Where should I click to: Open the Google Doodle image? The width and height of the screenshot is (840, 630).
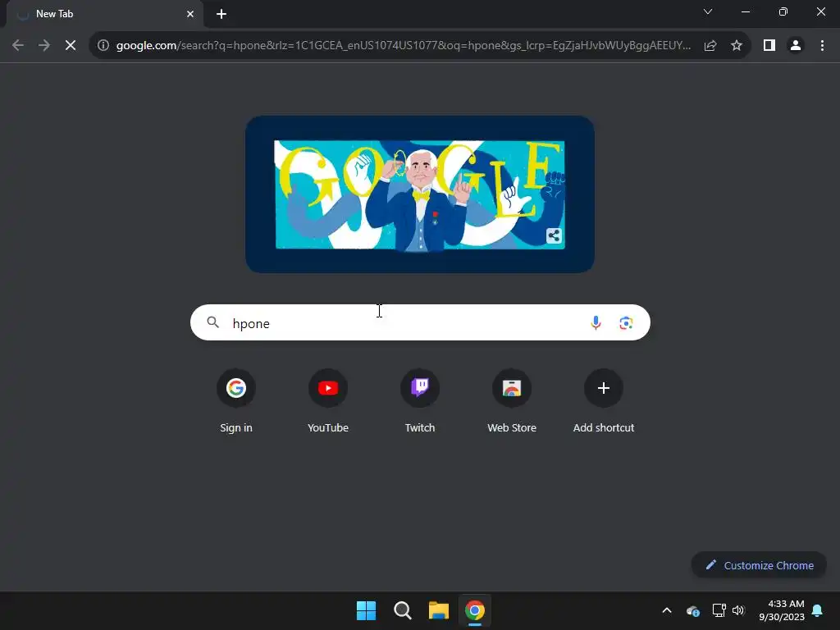click(x=419, y=194)
